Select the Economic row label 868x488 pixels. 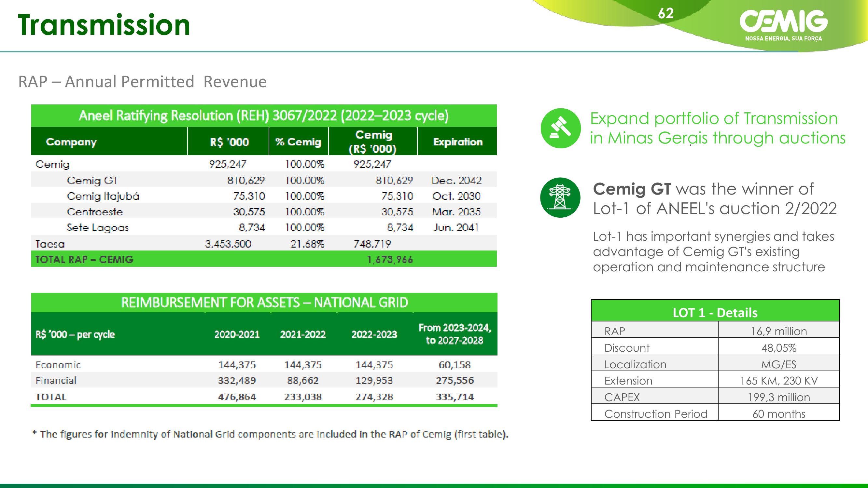(x=58, y=365)
